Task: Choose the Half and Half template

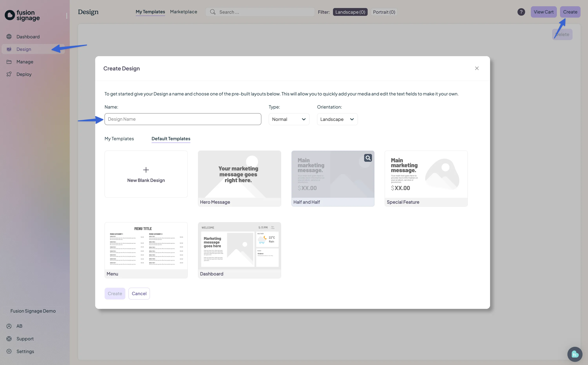Action: pos(333,179)
